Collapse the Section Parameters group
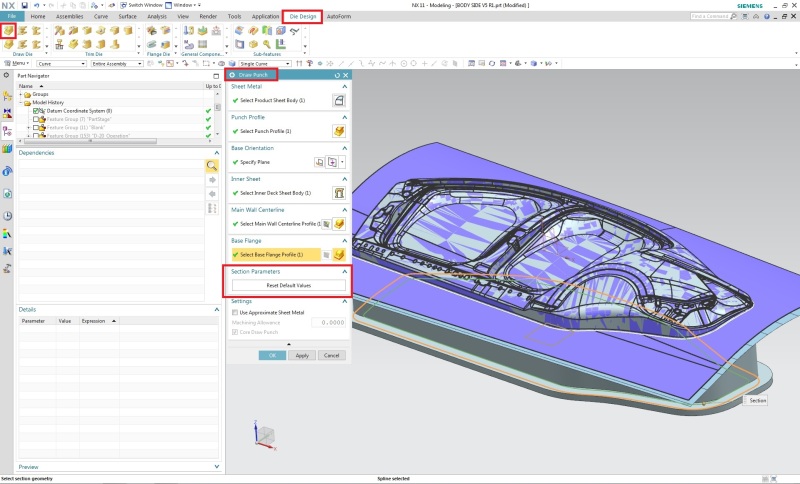This screenshot has height=484, width=800. click(x=344, y=271)
